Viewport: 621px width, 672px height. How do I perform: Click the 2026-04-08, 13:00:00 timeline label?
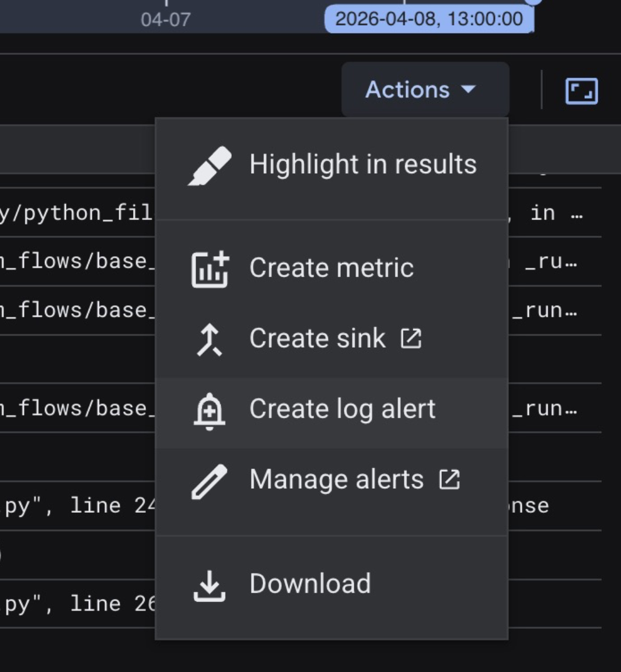(429, 19)
